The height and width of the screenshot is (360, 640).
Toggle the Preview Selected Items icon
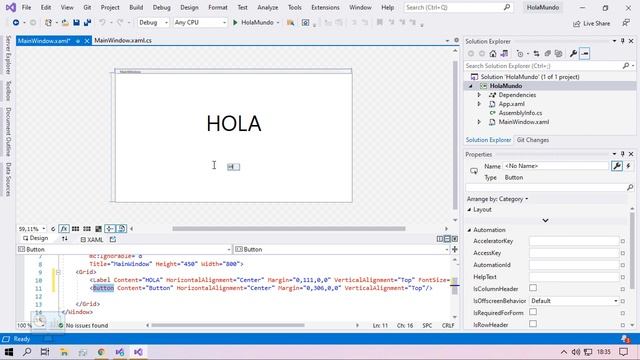click(584, 53)
